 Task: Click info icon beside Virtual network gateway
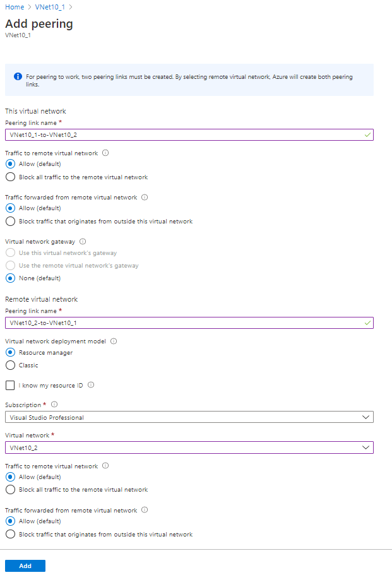tap(83, 241)
